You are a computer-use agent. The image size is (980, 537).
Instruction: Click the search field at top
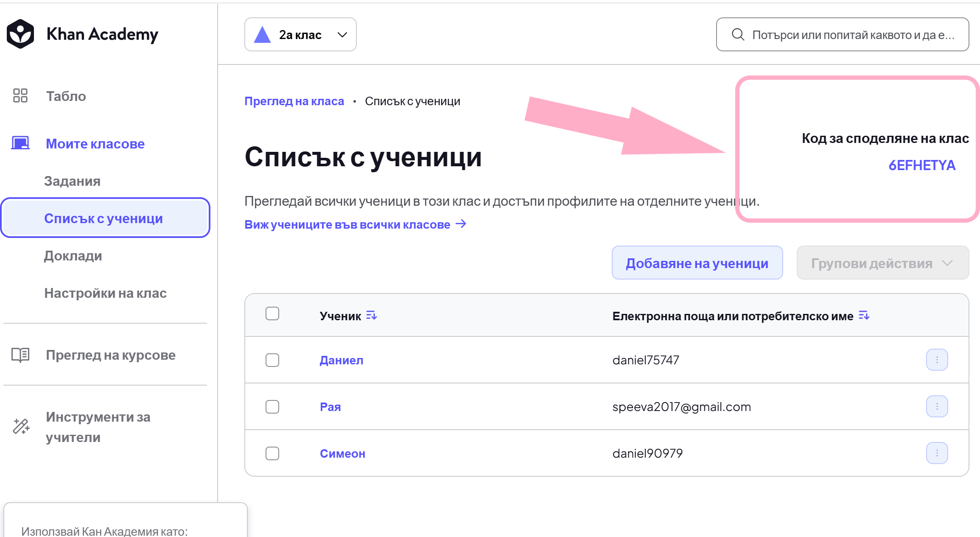click(x=843, y=34)
